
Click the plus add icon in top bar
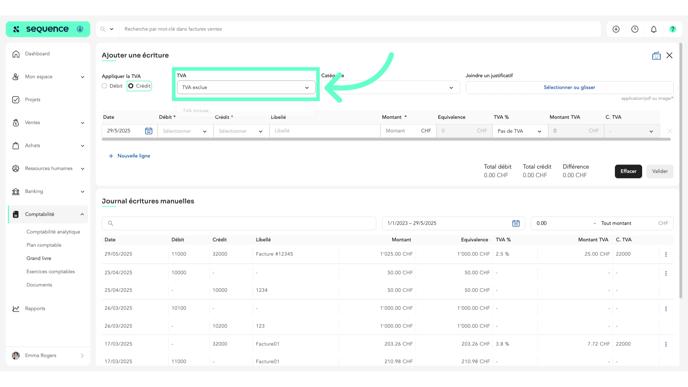point(616,29)
